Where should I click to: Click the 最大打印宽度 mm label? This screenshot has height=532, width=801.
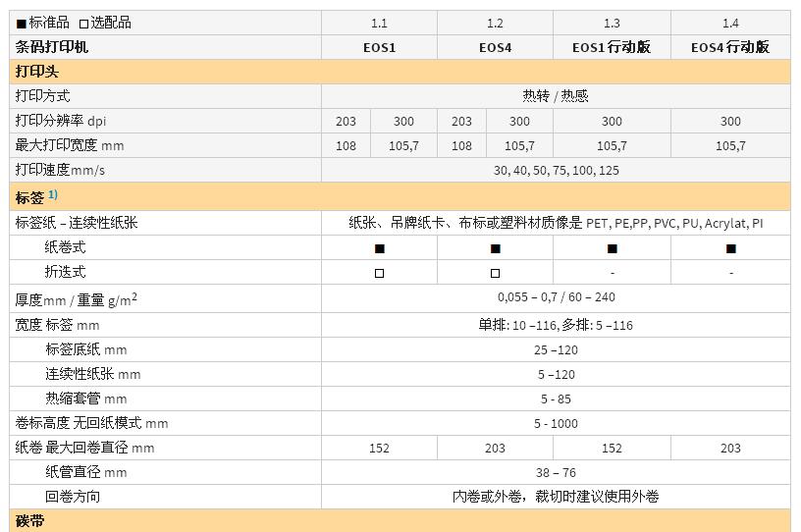point(70,145)
